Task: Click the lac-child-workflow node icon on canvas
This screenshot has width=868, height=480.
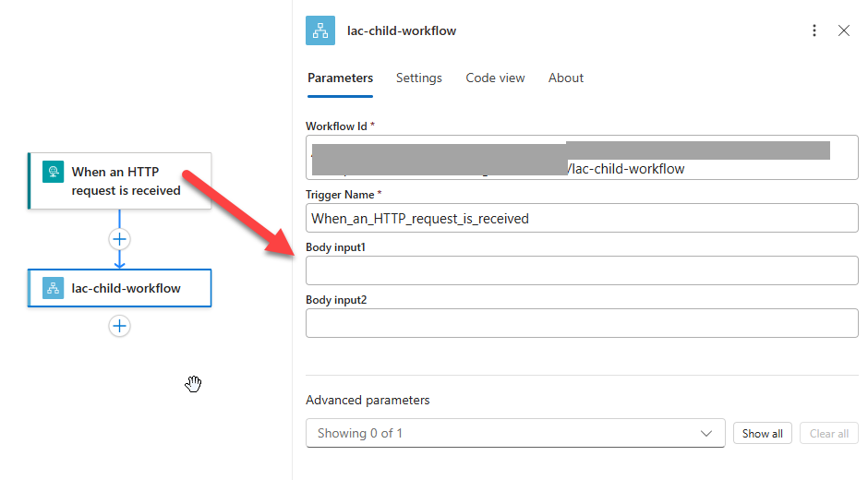Action: click(53, 288)
